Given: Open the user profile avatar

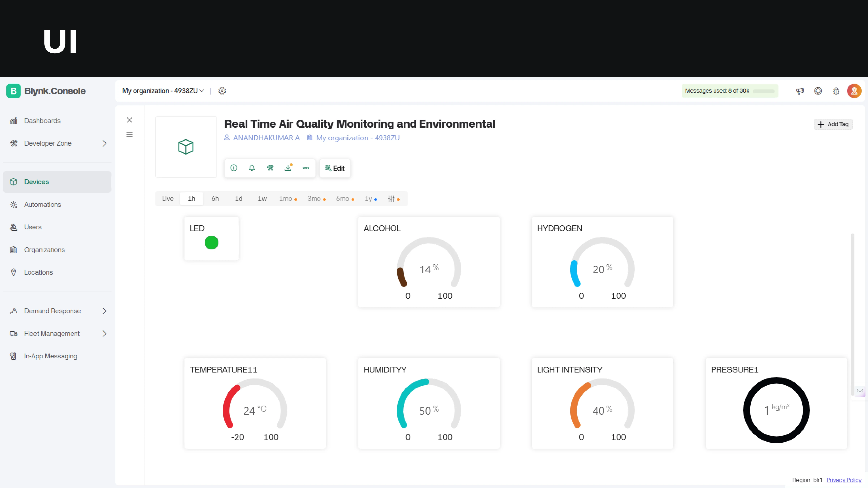Looking at the screenshot, I should point(854,91).
